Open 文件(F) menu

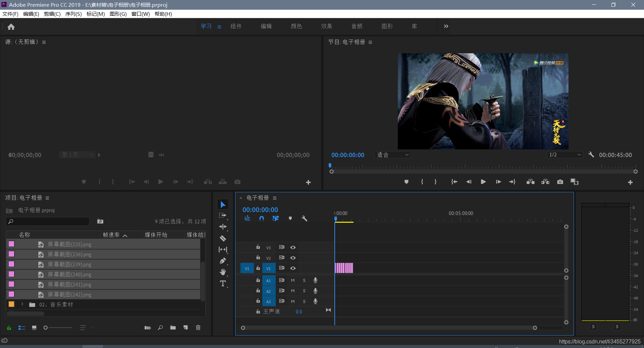coord(10,14)
